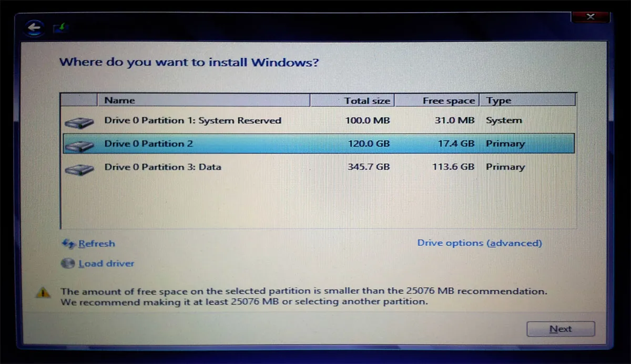Select Drive 0 Partition 1: System Reserved
This screenshot has height=364, width=631.
(x=192, y=121)
